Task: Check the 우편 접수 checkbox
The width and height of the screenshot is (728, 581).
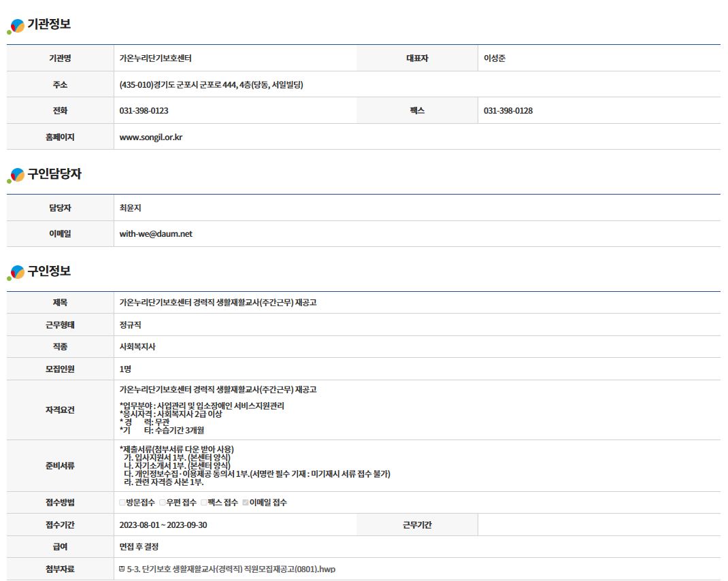Action: (x=163, y=503)
